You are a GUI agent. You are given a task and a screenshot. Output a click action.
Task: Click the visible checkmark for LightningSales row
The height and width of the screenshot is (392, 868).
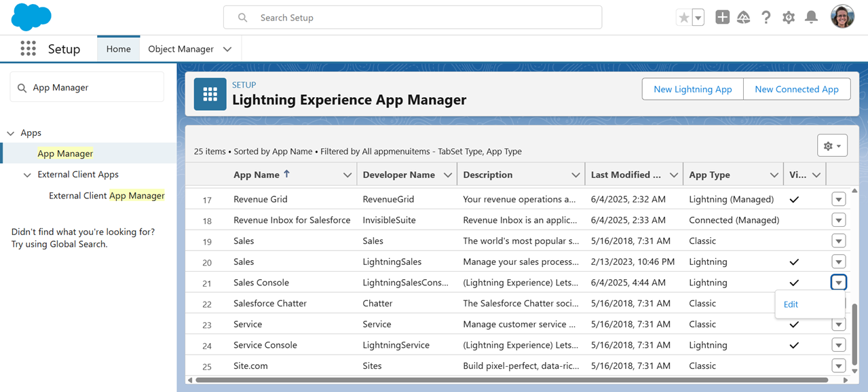(x=794, y=262)
